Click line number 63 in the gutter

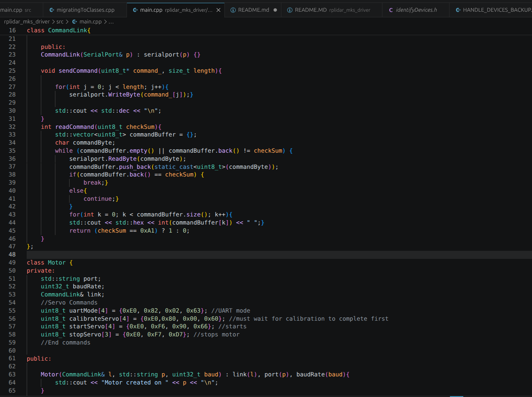coord(12,374)
